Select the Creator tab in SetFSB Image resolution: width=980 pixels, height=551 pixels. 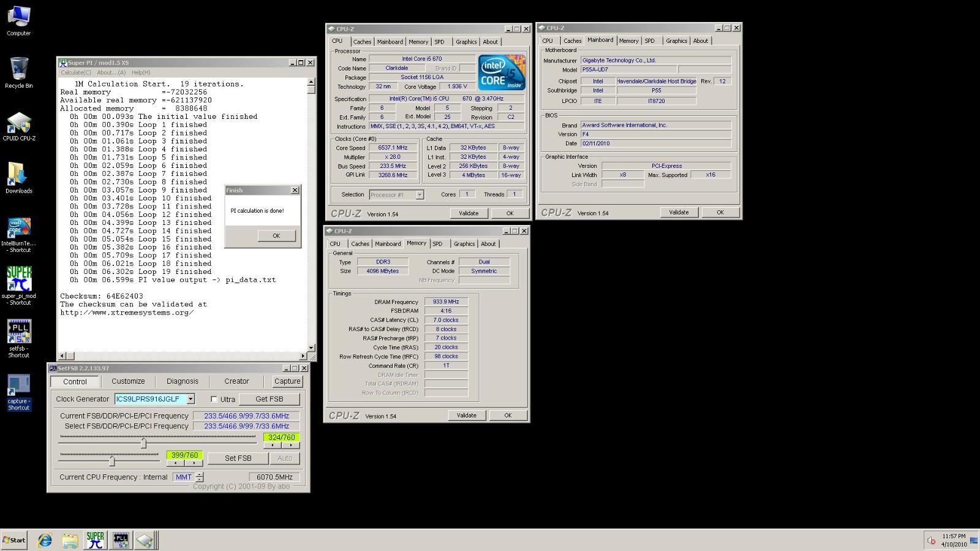click(x=236, y=381)
